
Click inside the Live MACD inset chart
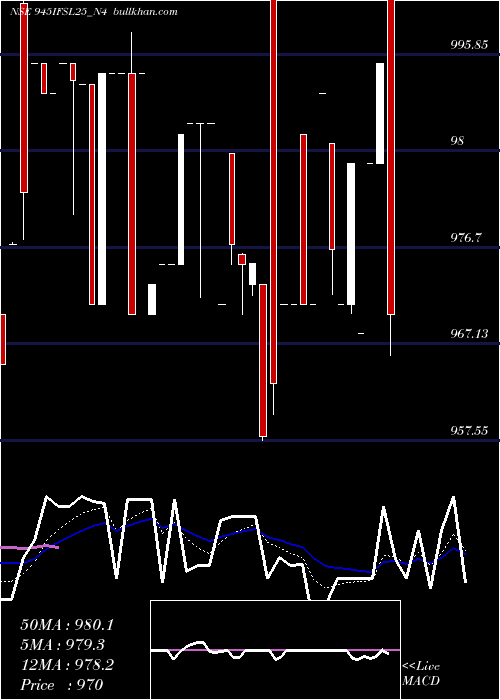coord(275,650)
